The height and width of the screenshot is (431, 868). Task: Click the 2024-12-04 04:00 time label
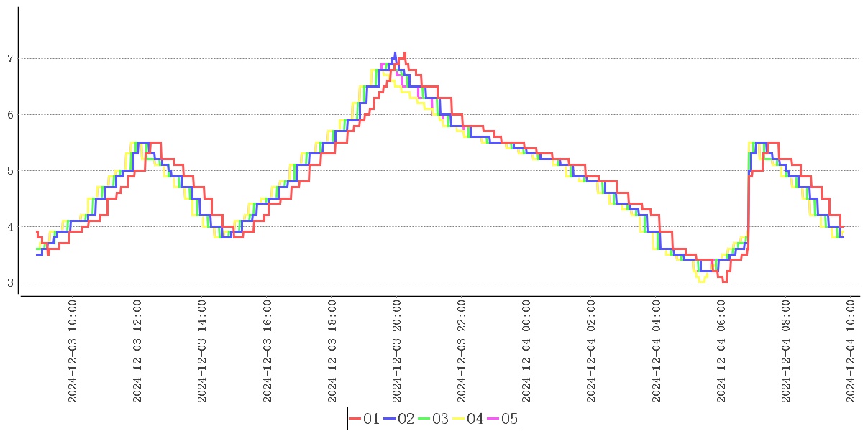(x=657, y=351)
